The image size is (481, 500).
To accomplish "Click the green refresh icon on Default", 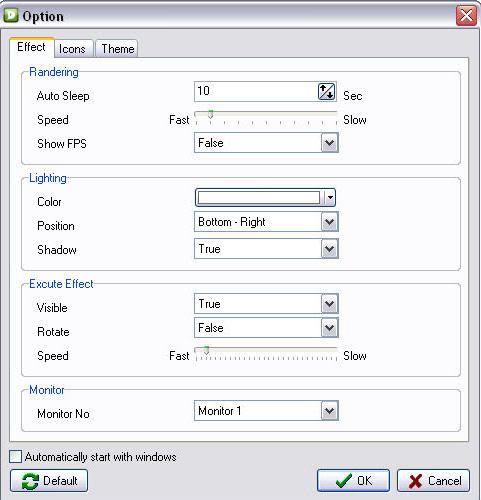I will [30, 481].
